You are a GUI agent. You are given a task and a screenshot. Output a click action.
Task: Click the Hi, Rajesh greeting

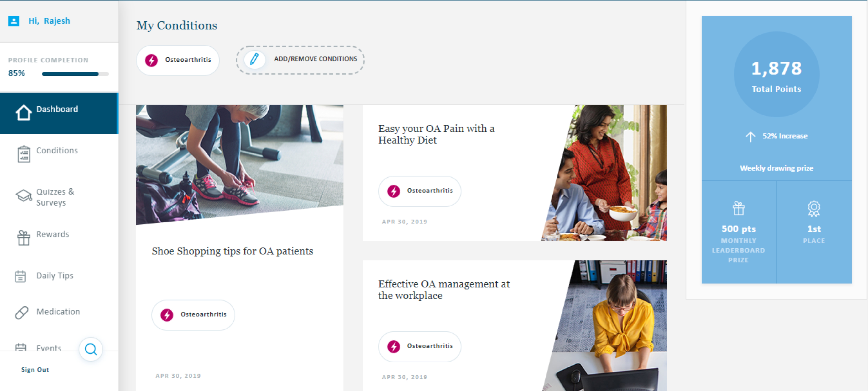[x=49, y=21]
